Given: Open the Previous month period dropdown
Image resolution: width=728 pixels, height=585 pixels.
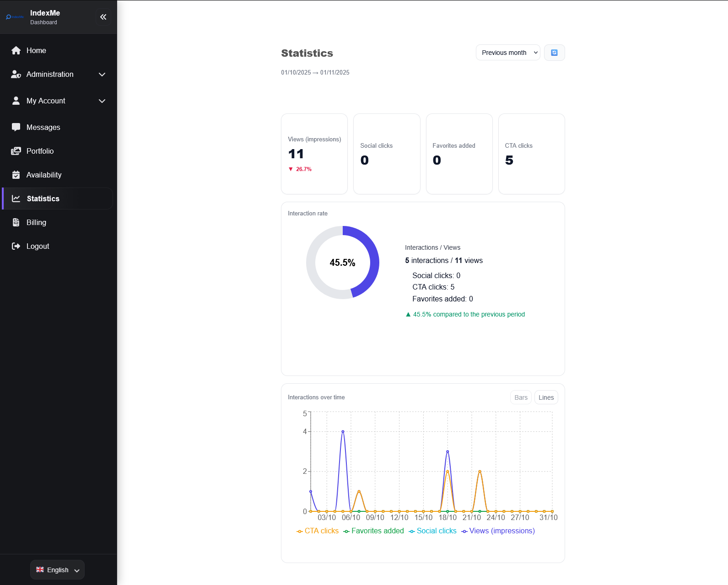Looking at the screenshot, I should (508, 53).
